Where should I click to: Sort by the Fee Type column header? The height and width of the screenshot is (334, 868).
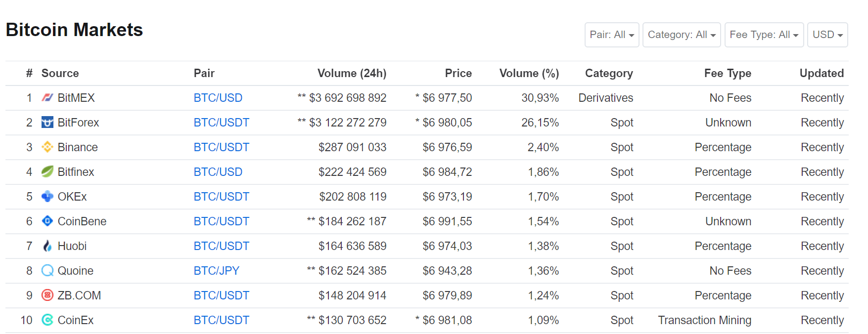[728, 73]
